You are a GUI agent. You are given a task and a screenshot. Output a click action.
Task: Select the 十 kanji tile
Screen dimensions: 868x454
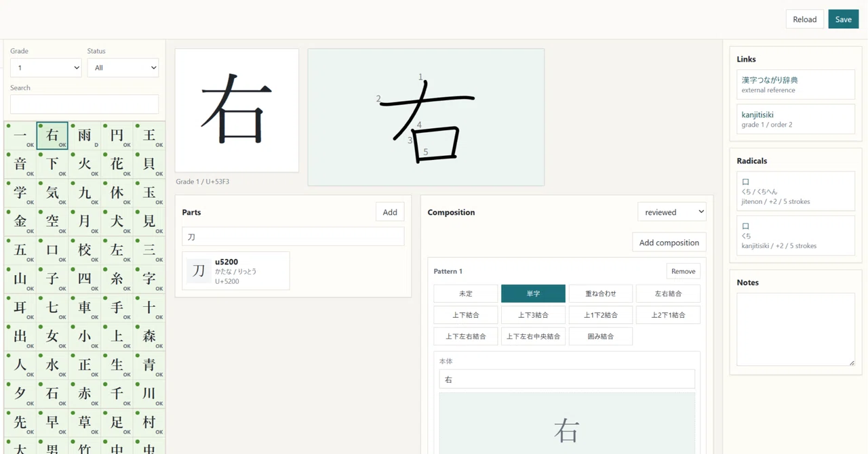click(149, 308)
